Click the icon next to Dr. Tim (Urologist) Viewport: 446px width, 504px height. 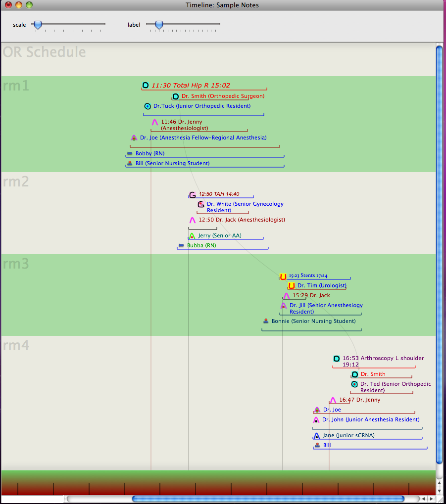click(x=292, y=285)
